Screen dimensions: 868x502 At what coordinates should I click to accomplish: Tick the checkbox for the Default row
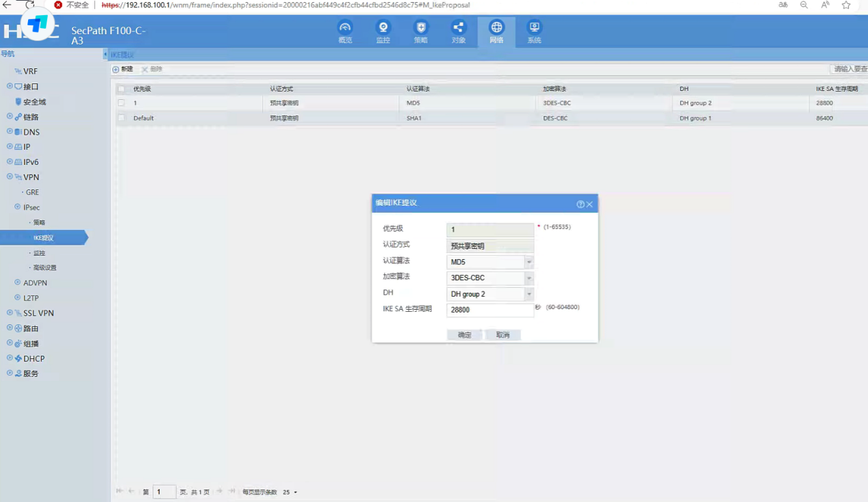(x=121, y=118)
